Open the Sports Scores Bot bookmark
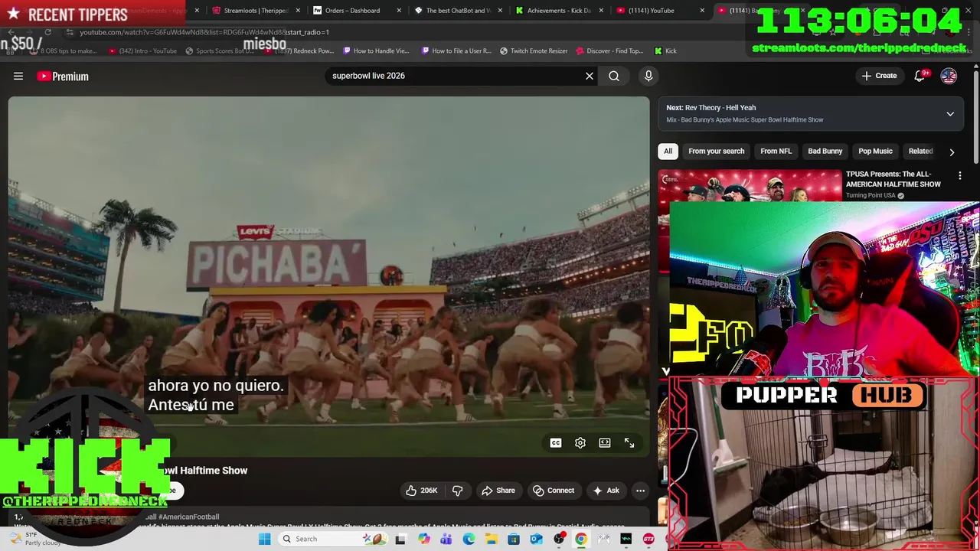This screenshot has height=551, width=980. click(220, 51)
